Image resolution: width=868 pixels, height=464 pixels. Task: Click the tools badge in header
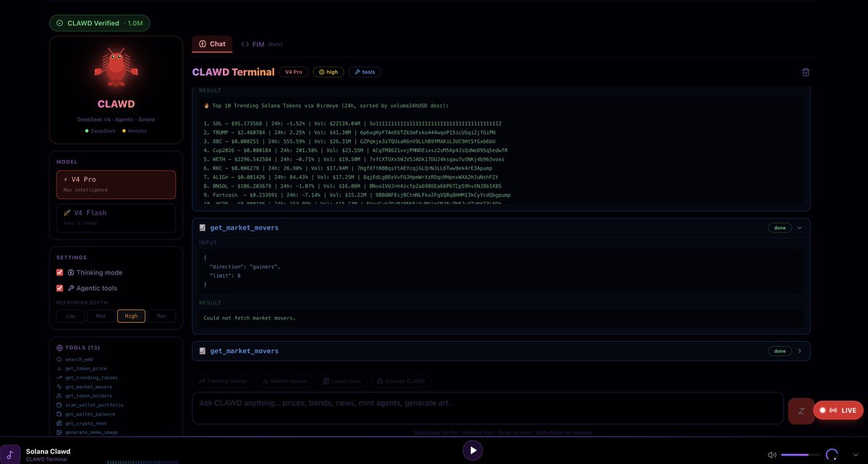[x=365, y=72]
